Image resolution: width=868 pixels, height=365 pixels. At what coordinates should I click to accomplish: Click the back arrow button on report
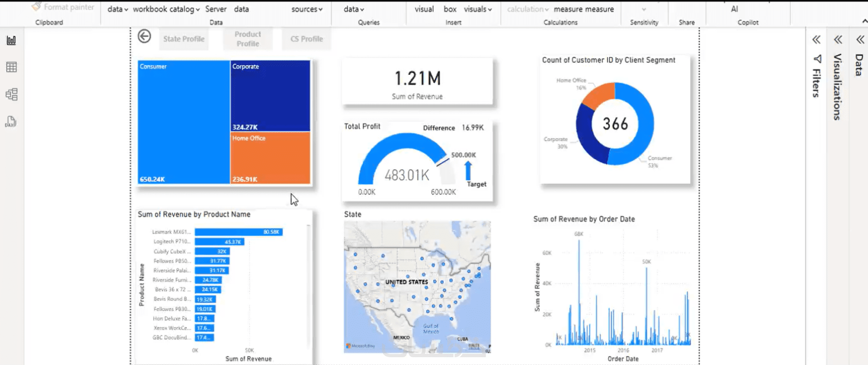coord(144,36)
